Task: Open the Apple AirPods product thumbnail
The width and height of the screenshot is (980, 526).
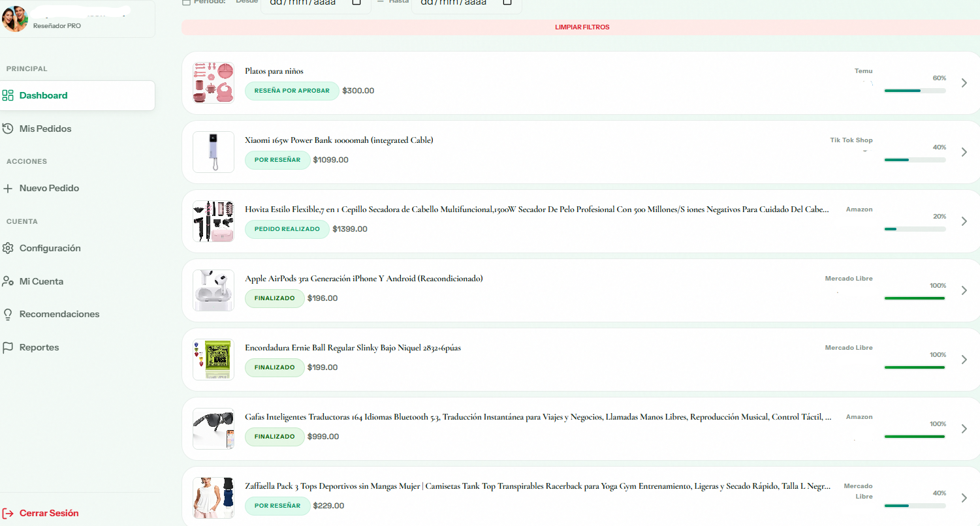Action: click(213, 290)
